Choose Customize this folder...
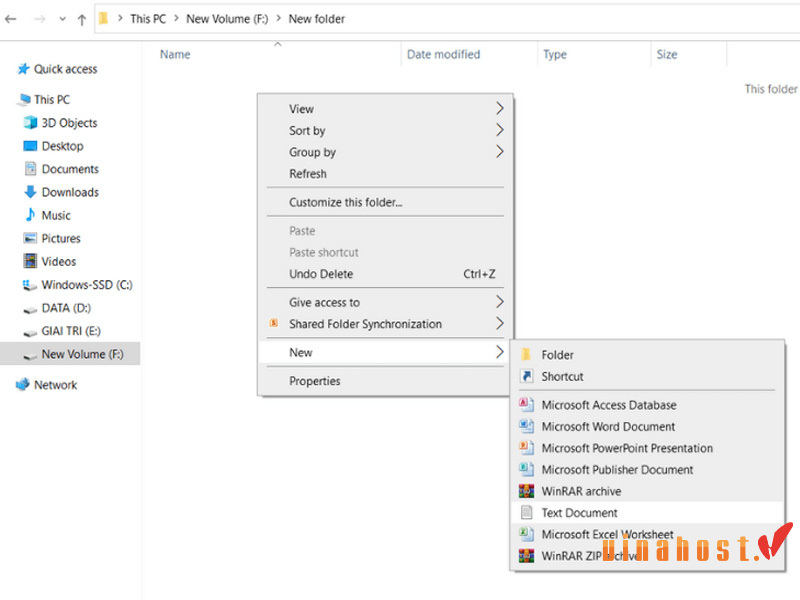The width and height of the screenshot is (800, 600). coord(385,203)
